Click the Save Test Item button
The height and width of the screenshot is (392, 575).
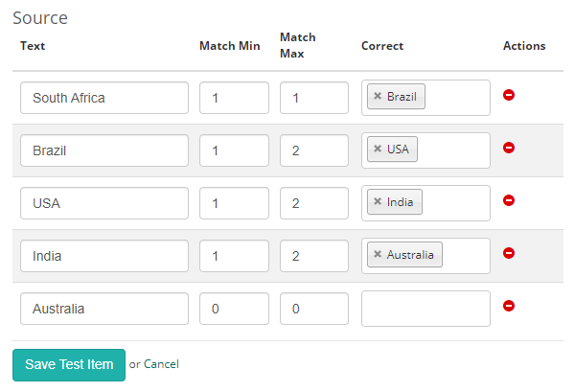[69, 364]
